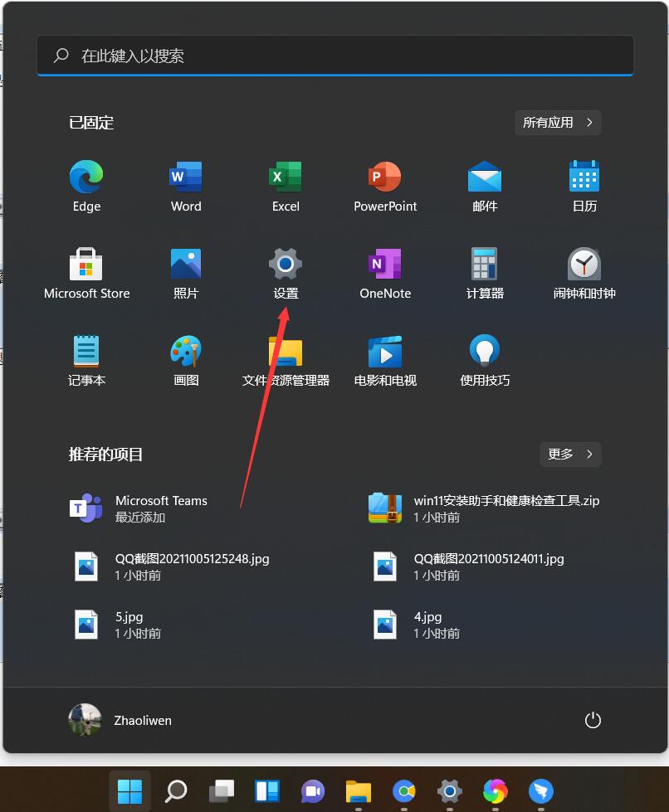This screenshot has width=669, height=812.
Task: Click the power button
Action: 593,720
